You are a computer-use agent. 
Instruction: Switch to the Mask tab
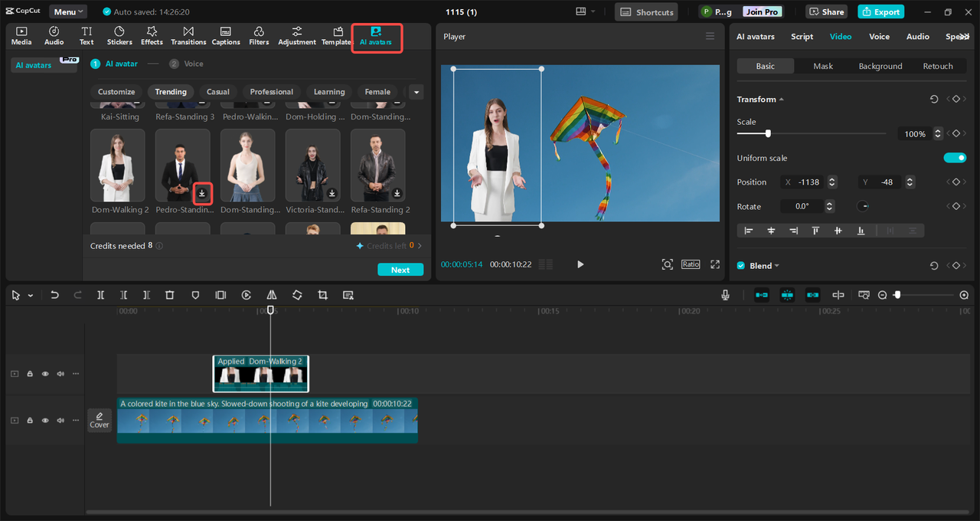(x=823, y=67)
